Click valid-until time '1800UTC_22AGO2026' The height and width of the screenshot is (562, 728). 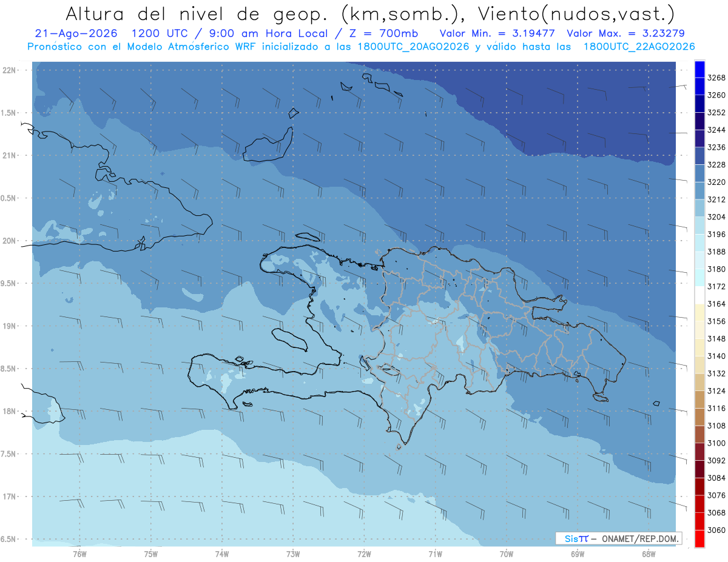639,47
